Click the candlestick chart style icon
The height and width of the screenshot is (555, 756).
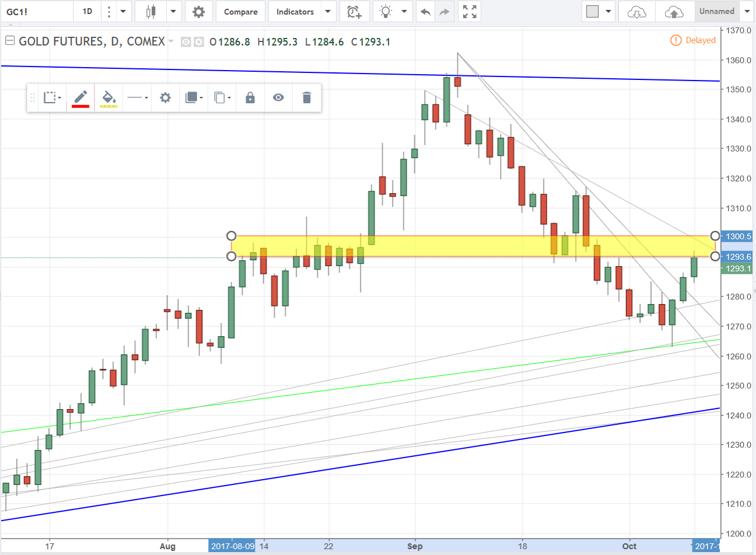click(151, 12)
